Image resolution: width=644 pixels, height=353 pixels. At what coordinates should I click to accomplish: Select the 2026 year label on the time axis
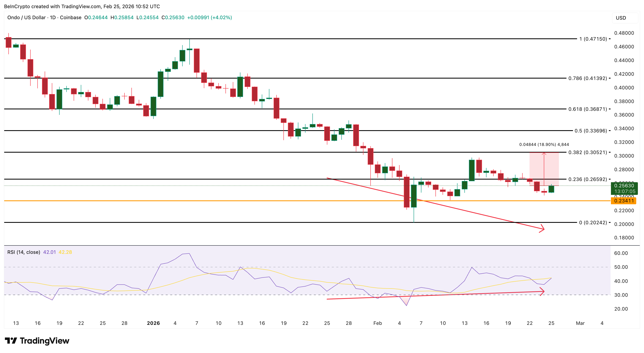(153, 323)
